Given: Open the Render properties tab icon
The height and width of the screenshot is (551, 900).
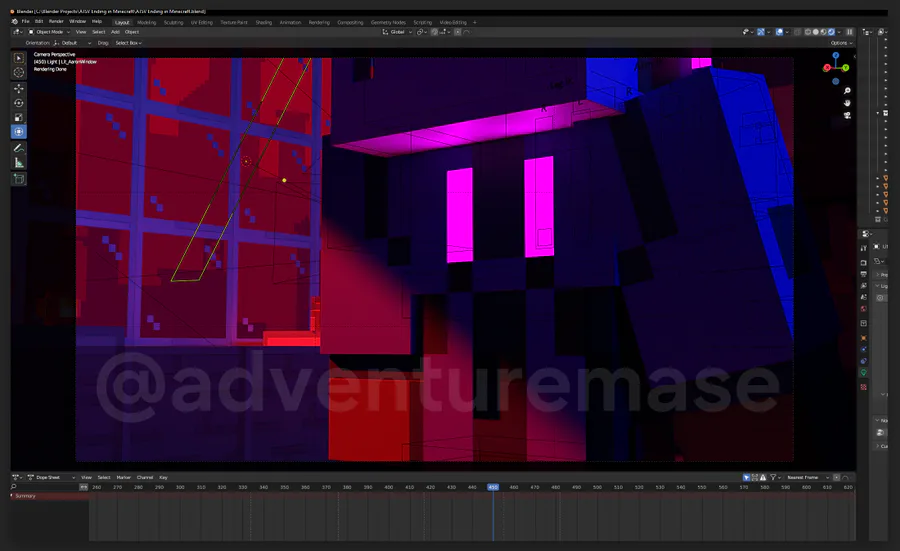Looking at the screenshot, I should [863, 262].
